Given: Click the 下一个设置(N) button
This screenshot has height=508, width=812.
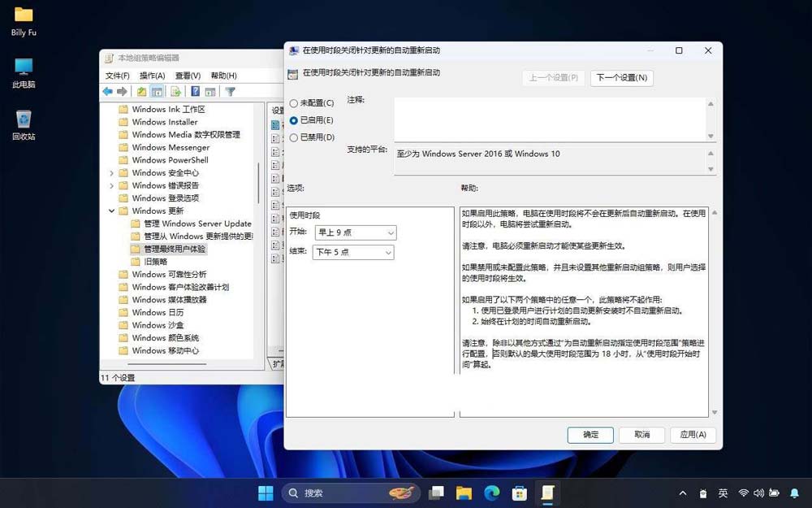Looking at the screenshot, I should [x=621, y=78].
